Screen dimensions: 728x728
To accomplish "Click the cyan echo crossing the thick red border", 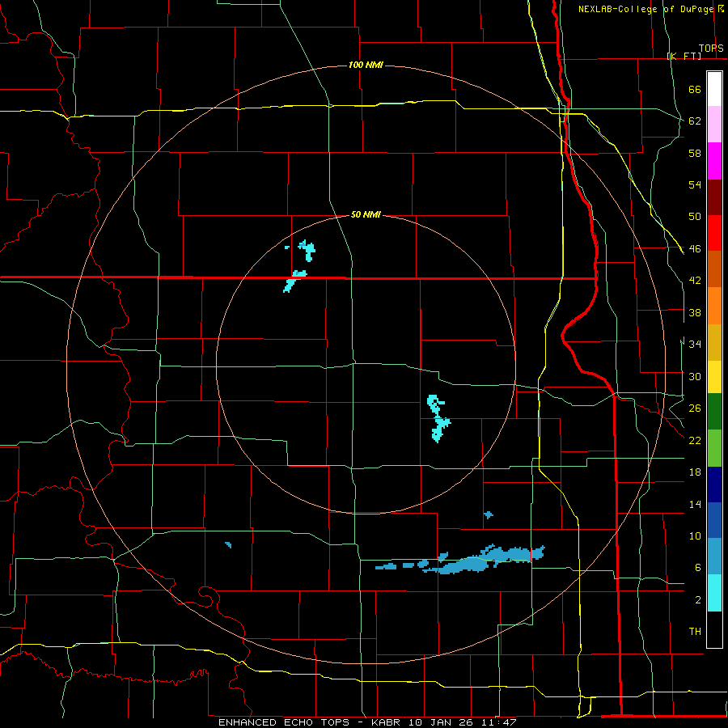I will tap(294, 281).
